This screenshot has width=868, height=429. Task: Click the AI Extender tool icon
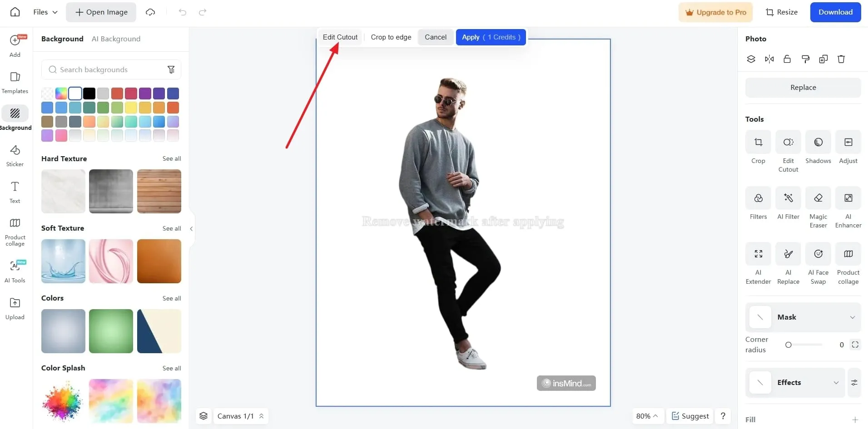click(x=758, y=254)
